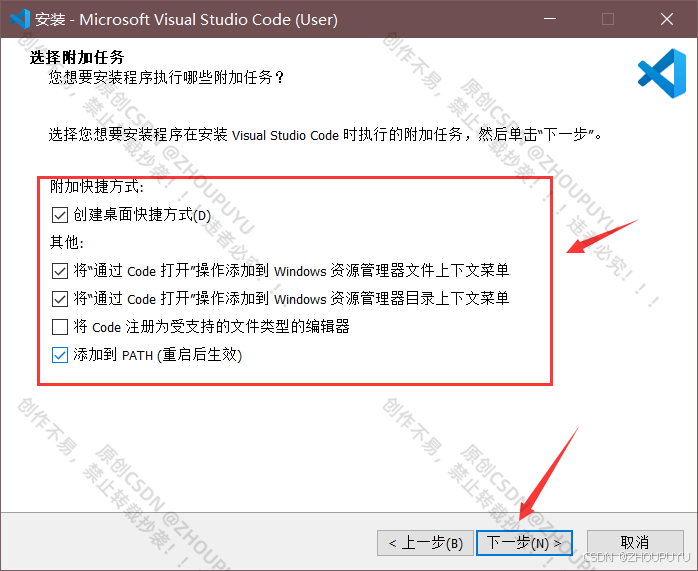Toggle the Add to PATH (添加到 PATH) checkbox
Screen dimensions: 698x571
[60, 355]
